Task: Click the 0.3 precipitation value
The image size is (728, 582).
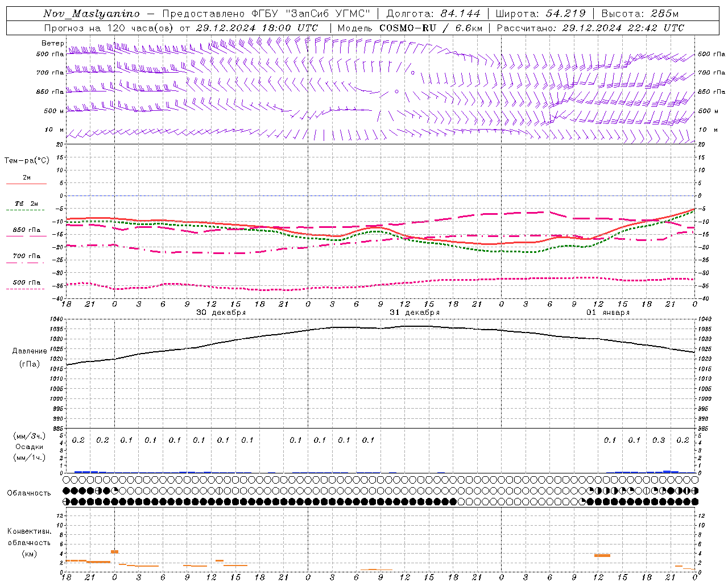Action: click(x=659, y=440)
